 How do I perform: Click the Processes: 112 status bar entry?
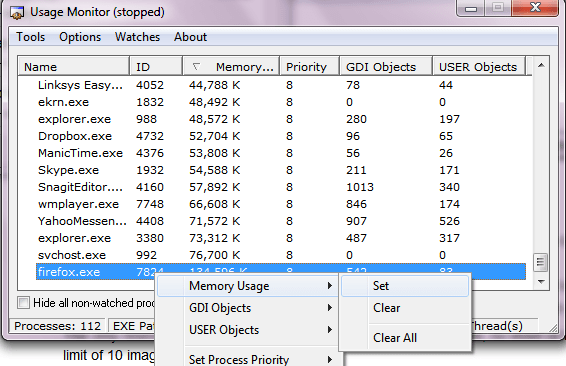coord(57,326)
